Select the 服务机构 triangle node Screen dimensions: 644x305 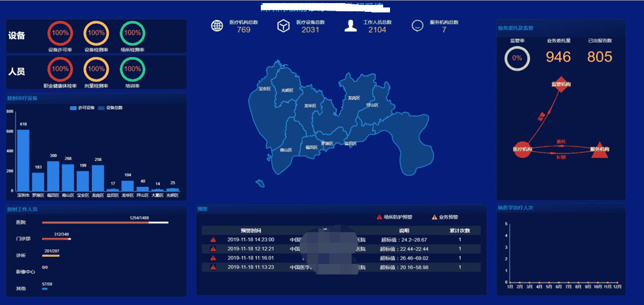pyautogui.click(x=599, y=150)
